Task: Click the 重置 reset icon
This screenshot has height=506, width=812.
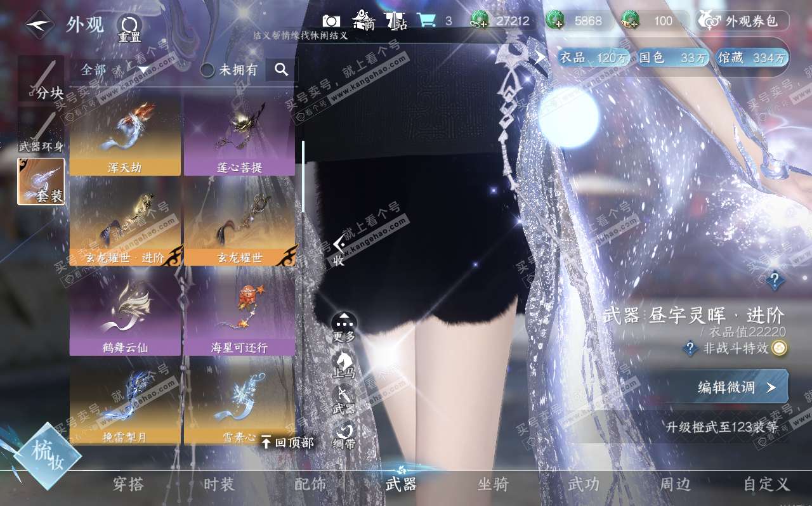Action: [129, 29]
